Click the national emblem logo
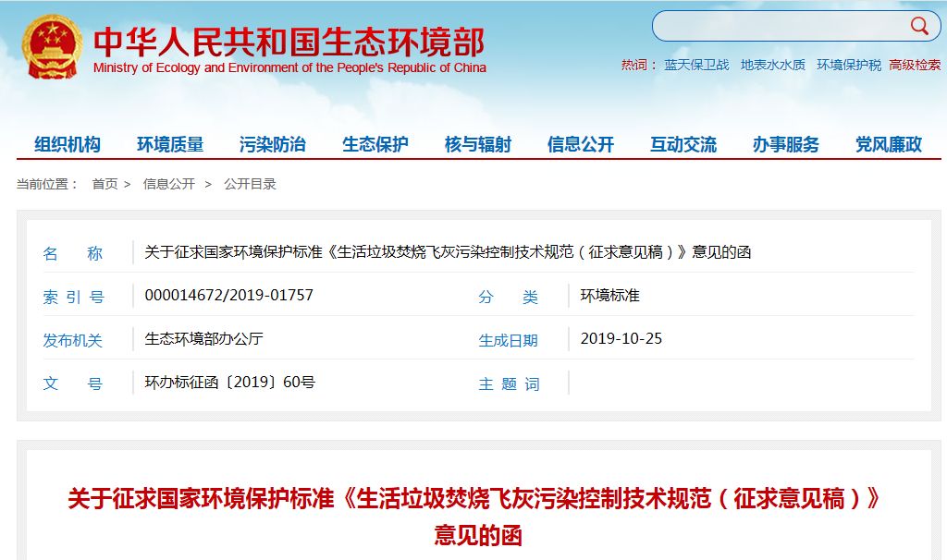Screen dimensions: 947x560 coord(52,47)
